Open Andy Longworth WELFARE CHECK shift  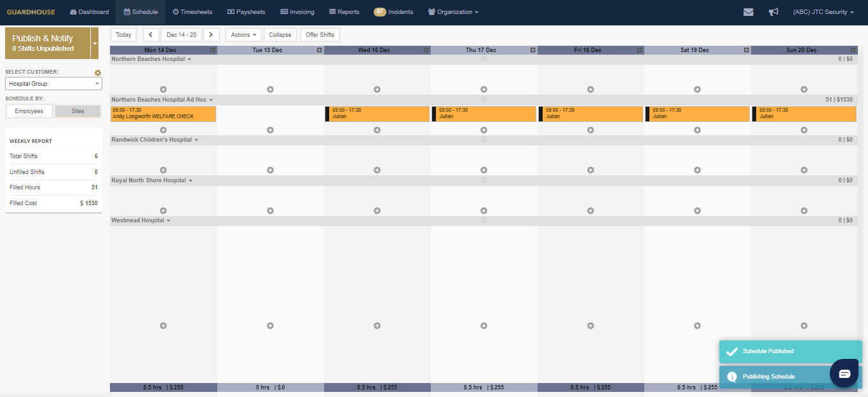click(x=163, y=114)
